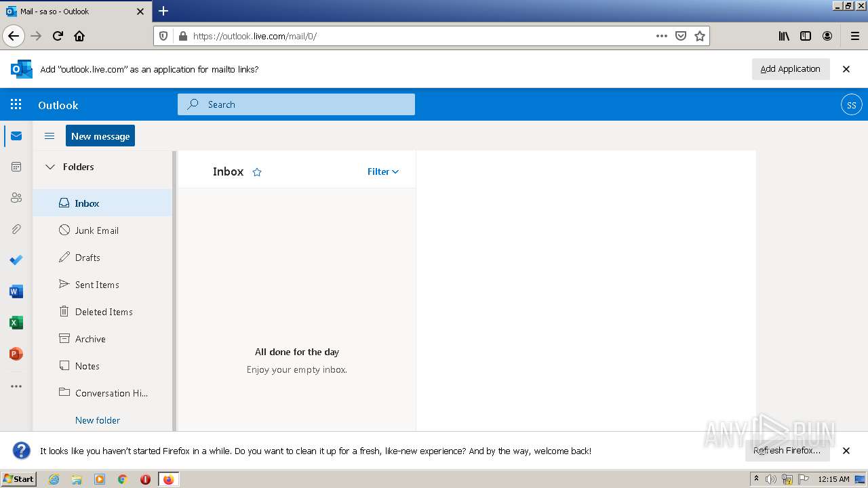View site security padlock info
The image size is (868, 488).
pyautogui.click(x=182, y=36)
